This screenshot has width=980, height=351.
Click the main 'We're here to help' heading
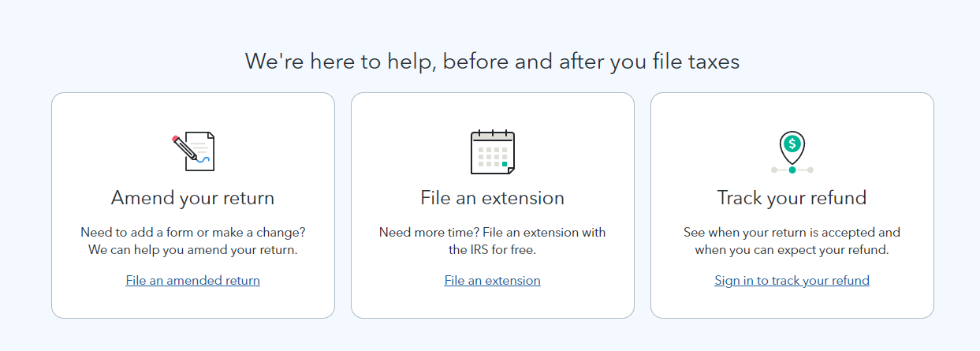(x=492, y=61)
